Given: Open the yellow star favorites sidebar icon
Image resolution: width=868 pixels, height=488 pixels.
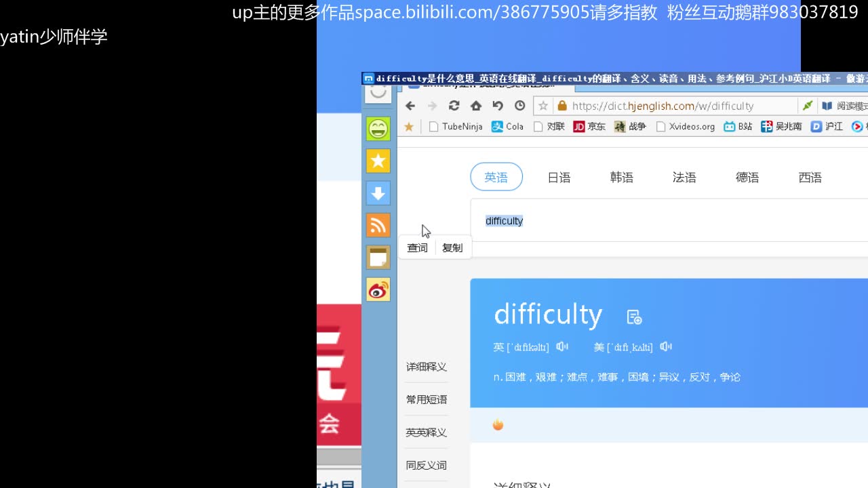Looking at the screenshot, I should click(378, 161).
